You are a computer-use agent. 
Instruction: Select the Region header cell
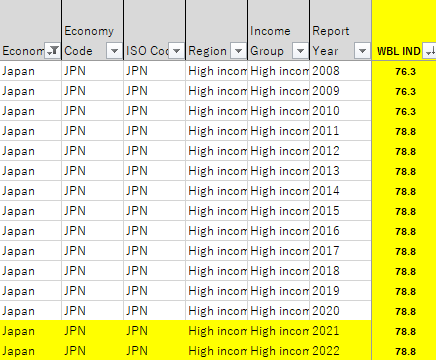click(217, 30)
